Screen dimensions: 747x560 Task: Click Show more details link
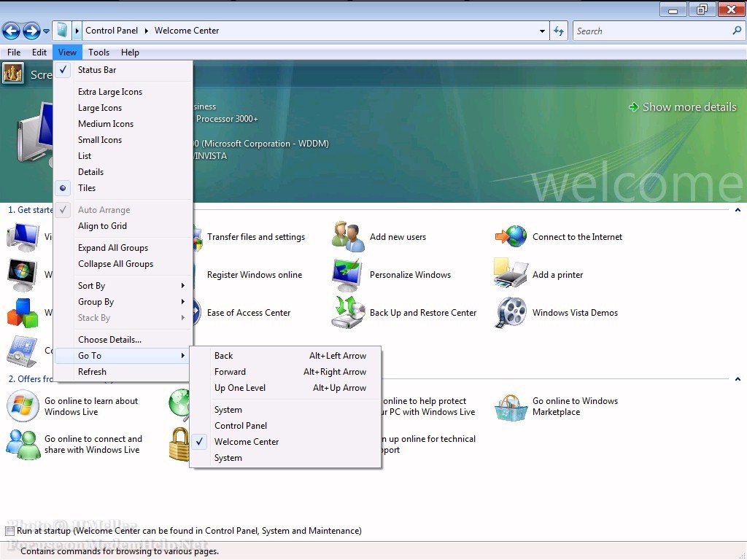pos(683,107)
